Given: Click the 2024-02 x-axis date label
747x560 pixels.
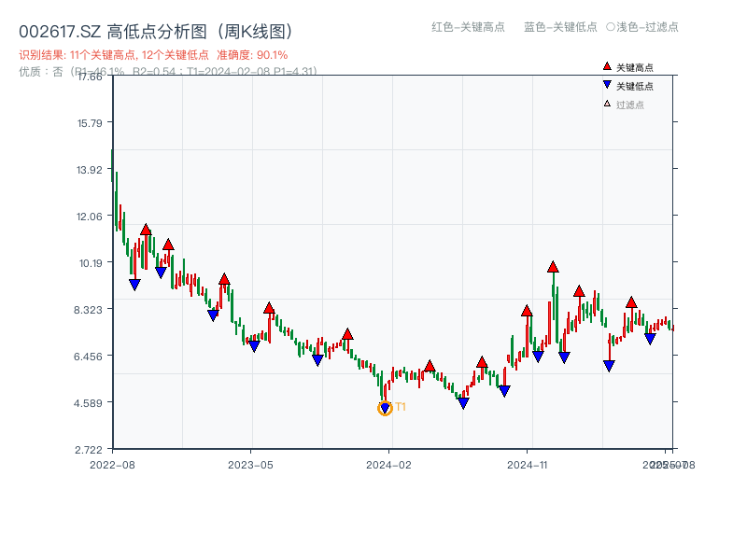Looking at the screenshot, I should pos(388,465).
